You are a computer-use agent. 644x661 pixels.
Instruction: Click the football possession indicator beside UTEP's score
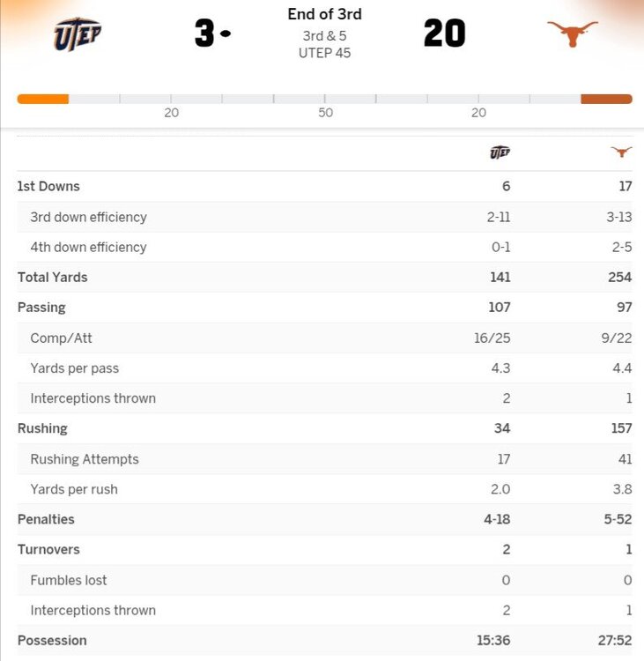click(226, 34)
